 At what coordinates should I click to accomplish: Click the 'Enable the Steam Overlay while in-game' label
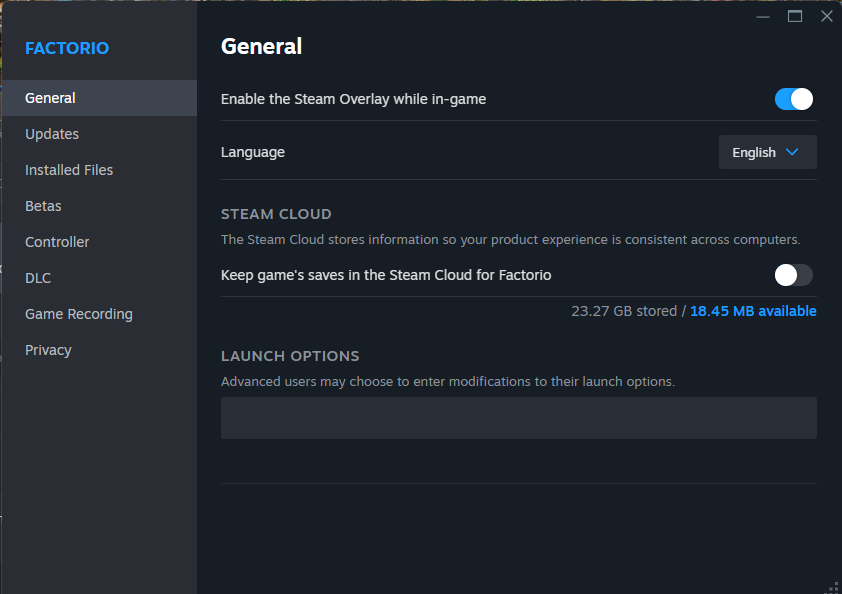pos(353,99)
